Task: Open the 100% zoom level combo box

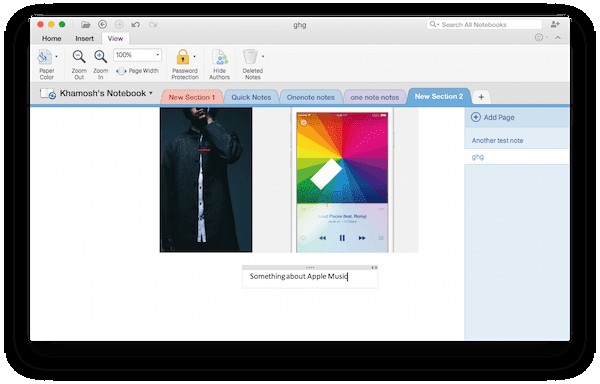Action: coord(137,55)
